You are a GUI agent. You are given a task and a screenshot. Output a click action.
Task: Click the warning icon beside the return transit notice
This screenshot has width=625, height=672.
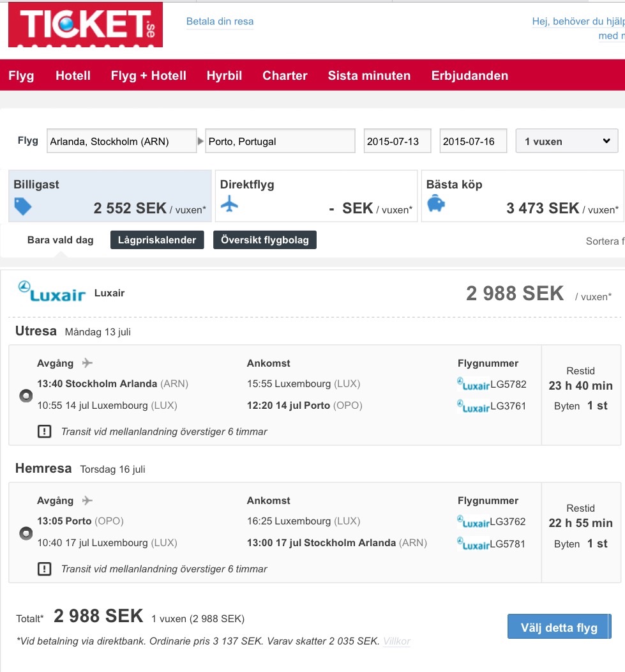tap(44, 569)
